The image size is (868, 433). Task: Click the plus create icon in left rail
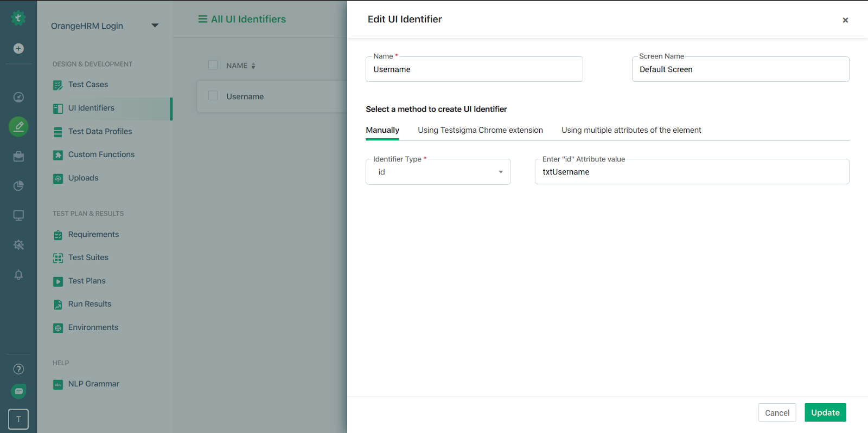click(18, 49)
